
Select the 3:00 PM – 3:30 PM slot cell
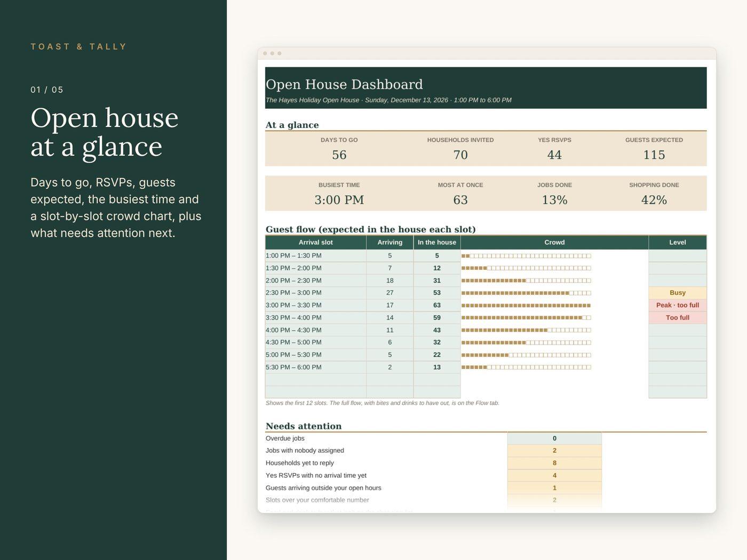pyautogui.click(x=316, y=305)
